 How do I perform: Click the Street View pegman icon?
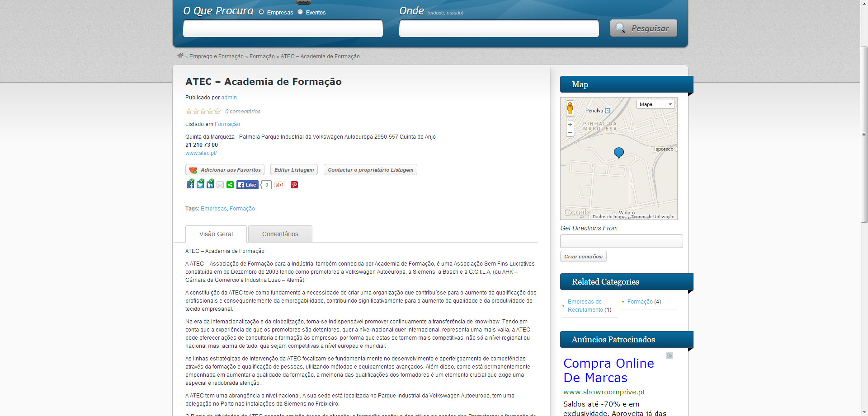pyautogui.click(x=570, y=108)
